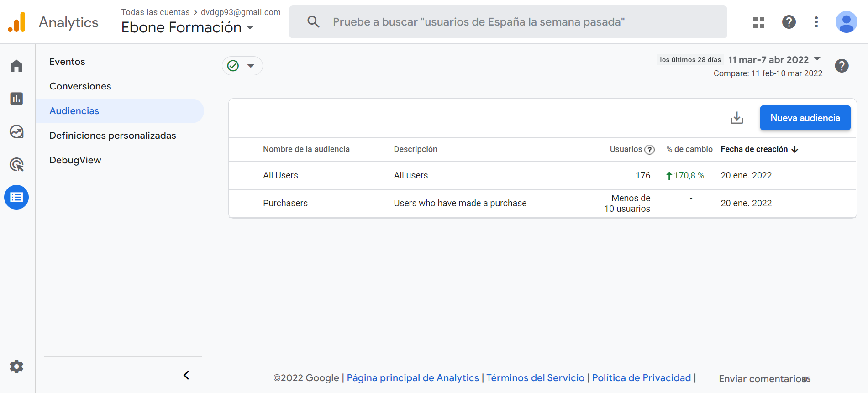Select Eventos in the configure menu
Screen dimensions: 868x393
67,62
